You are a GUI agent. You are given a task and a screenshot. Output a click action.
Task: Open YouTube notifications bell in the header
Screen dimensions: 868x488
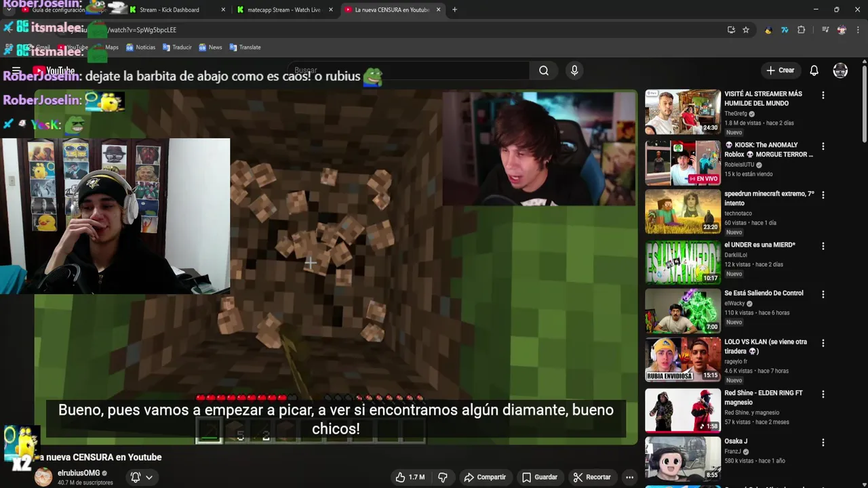(814, 70)
